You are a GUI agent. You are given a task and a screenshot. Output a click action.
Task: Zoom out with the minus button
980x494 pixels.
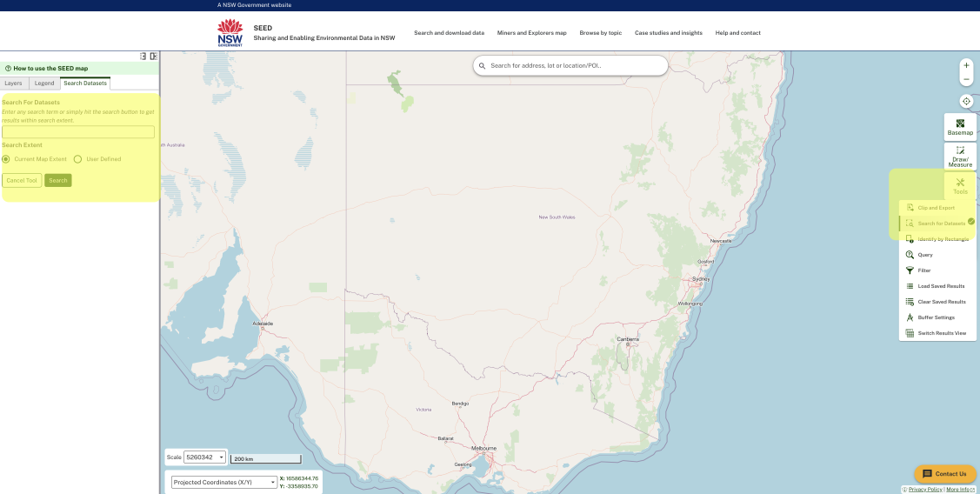(966, 79)
